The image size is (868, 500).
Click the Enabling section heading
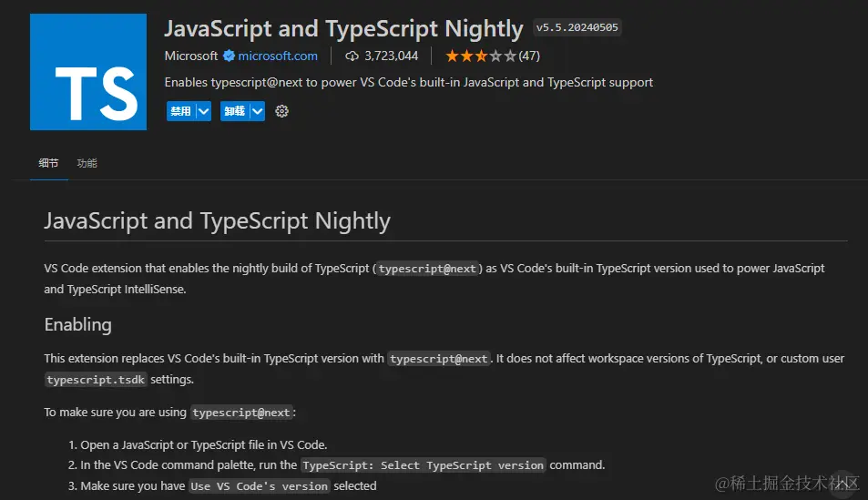78,324
